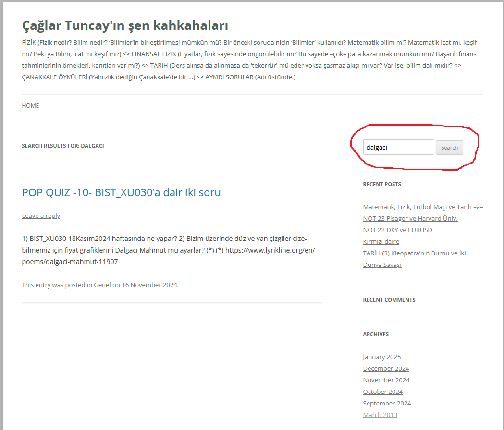Screen dimensions: 504x430
Task: Click the 16 November 2024 date link
Action: pos(149,285)
